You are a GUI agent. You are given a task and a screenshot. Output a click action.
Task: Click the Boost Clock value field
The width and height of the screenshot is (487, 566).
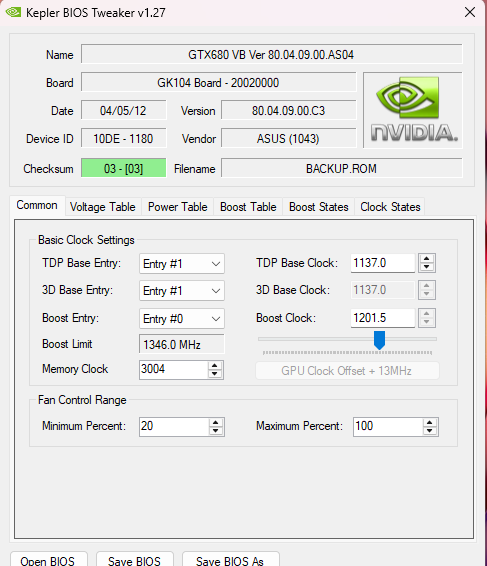383,318
